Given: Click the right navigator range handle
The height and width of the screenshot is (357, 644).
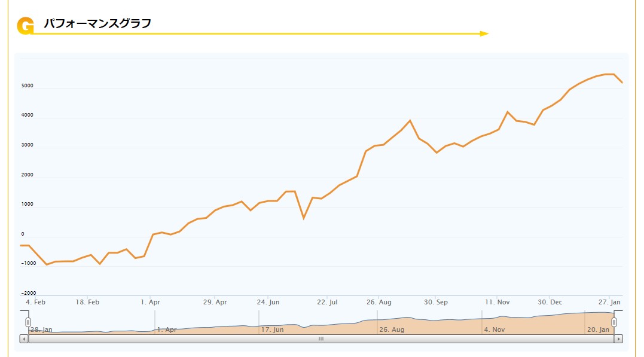Looking at the screenshot, I should pyautogui.click(x=614, y=322).
